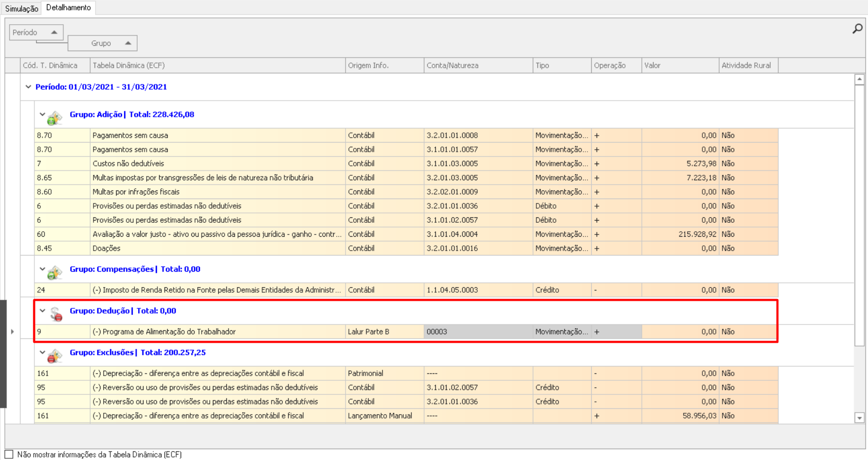
Task: Click account cell 3.2.01.03.0005
Action: [x=478, y=178]
